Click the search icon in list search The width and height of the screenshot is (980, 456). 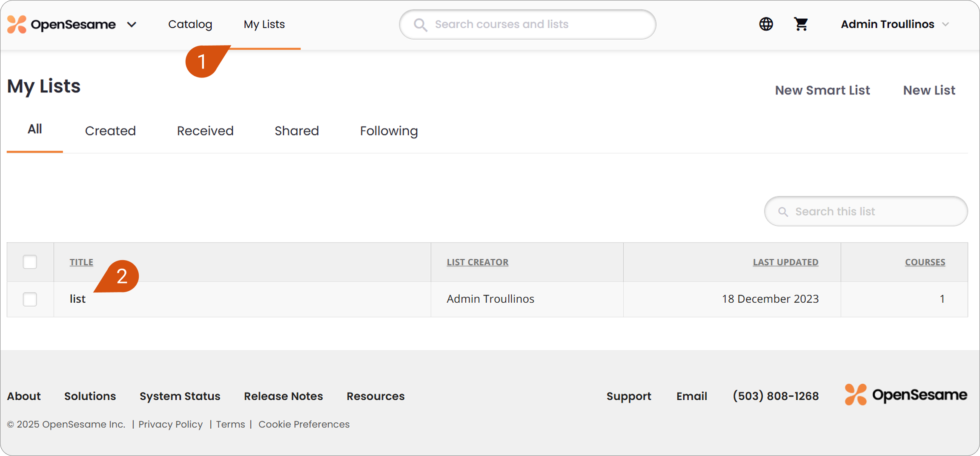[783, 212]
